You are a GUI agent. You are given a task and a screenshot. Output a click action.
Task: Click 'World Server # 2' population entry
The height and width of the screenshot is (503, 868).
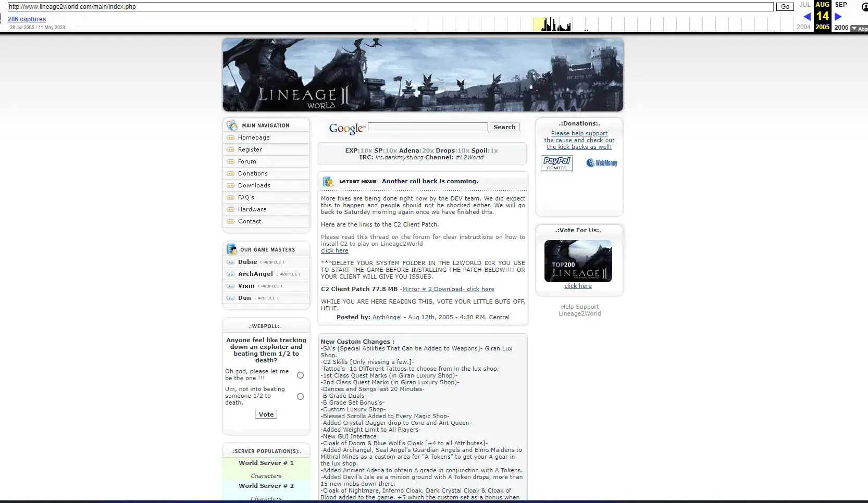[x=266, y=486]
